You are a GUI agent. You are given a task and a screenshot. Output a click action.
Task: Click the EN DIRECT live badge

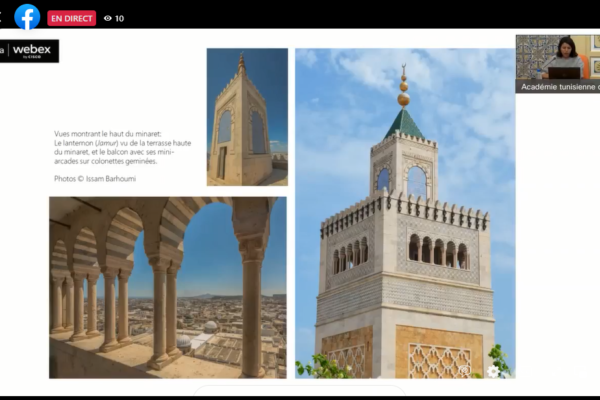[x=72, y=18]
